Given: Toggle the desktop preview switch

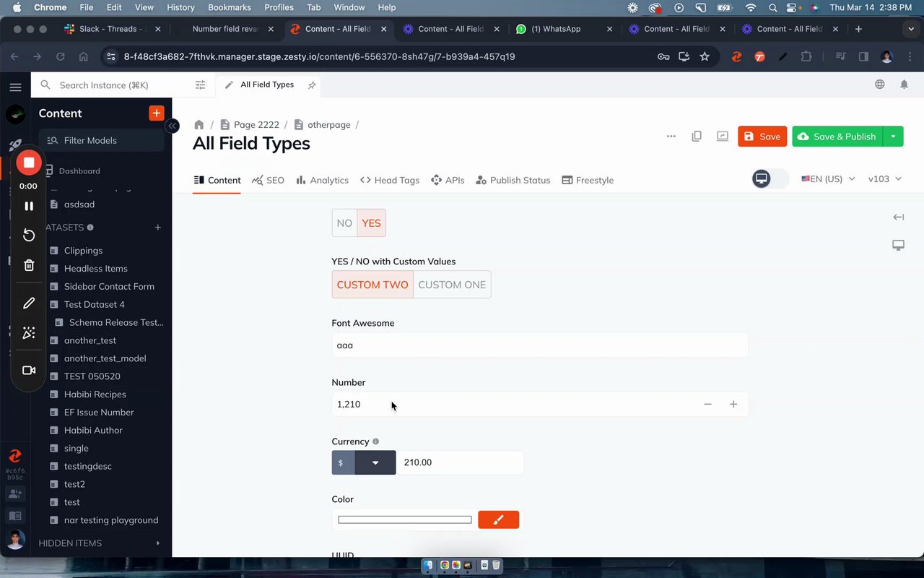Looking at the screenshot, I should coord(770,178).
